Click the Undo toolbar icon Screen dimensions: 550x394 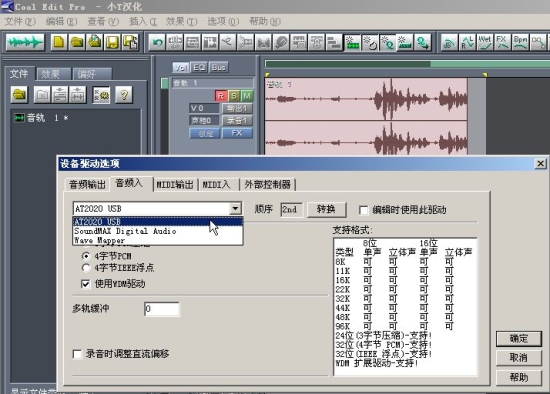point(157,42)
